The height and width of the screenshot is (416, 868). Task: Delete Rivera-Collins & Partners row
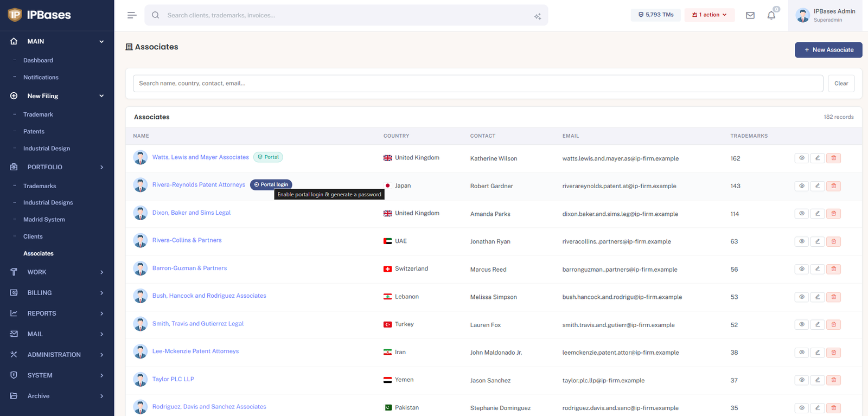click(x=834, y=241)
